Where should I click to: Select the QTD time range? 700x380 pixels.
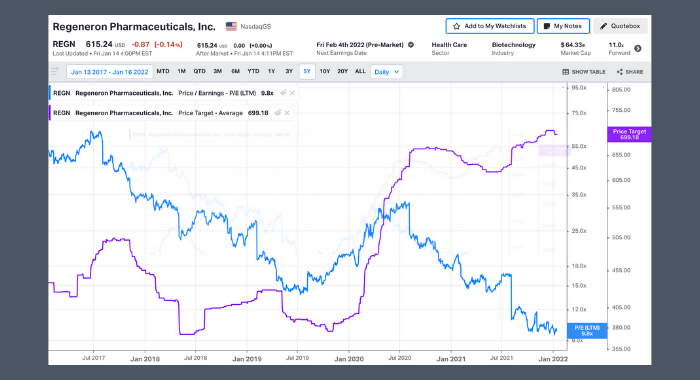pos(200,71)
